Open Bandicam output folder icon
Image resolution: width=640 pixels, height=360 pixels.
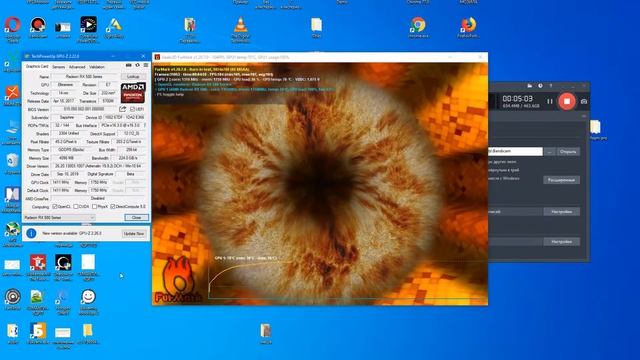pyautogui.click(x=529, y=86)
